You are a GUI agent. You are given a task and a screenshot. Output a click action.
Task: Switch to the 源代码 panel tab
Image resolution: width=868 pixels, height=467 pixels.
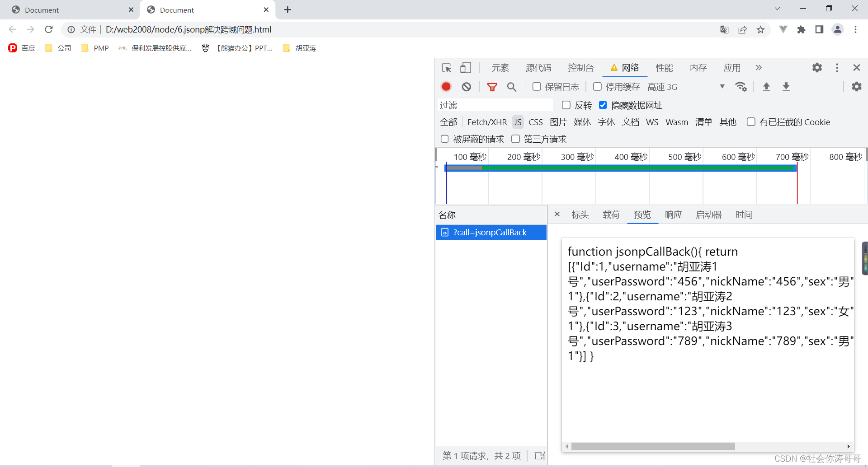[538, 68]
